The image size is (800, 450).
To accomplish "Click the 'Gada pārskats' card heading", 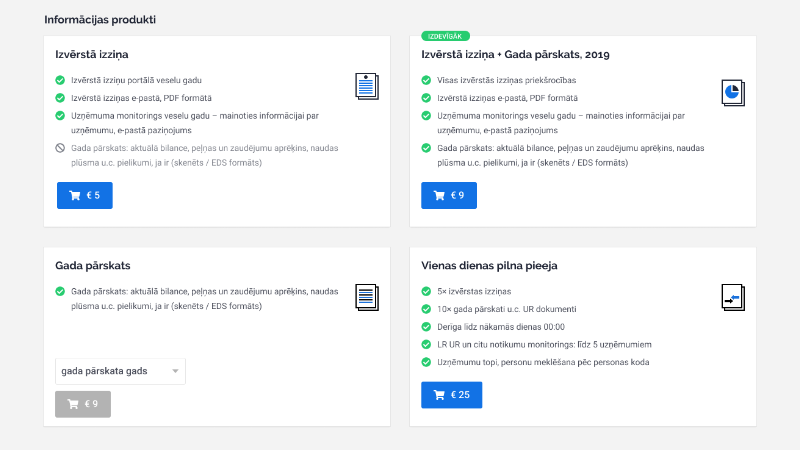I will (93, 266).
